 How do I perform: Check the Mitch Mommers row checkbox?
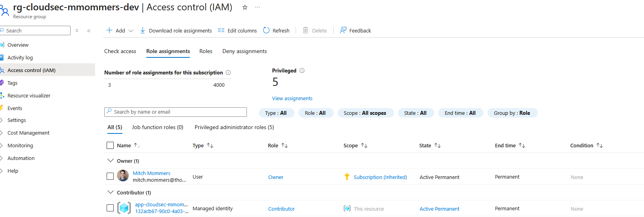coord(110,176)
